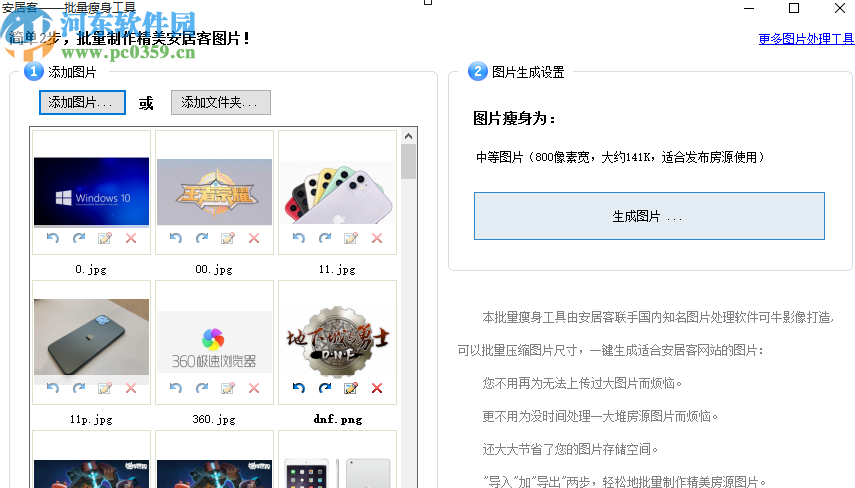The width and height of the screenshot is (855, 488).
Task: Rotate dnf.png clockwise
Action: click(326, 388)
